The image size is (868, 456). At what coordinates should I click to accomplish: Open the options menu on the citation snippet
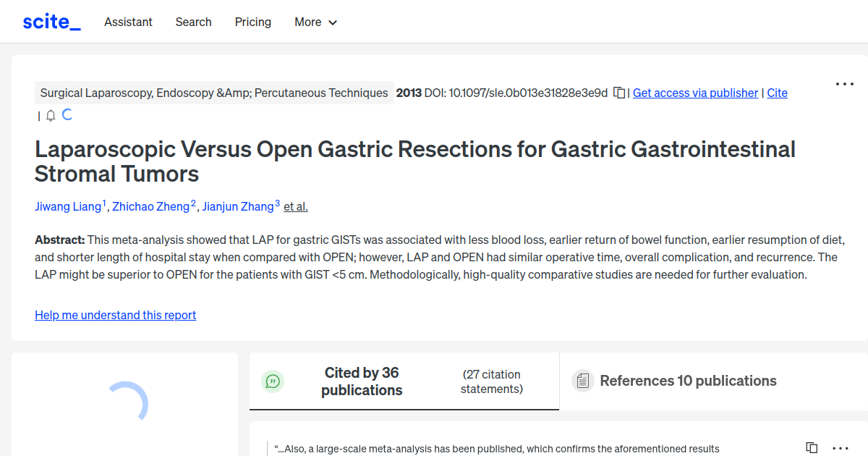coord(840,447)
